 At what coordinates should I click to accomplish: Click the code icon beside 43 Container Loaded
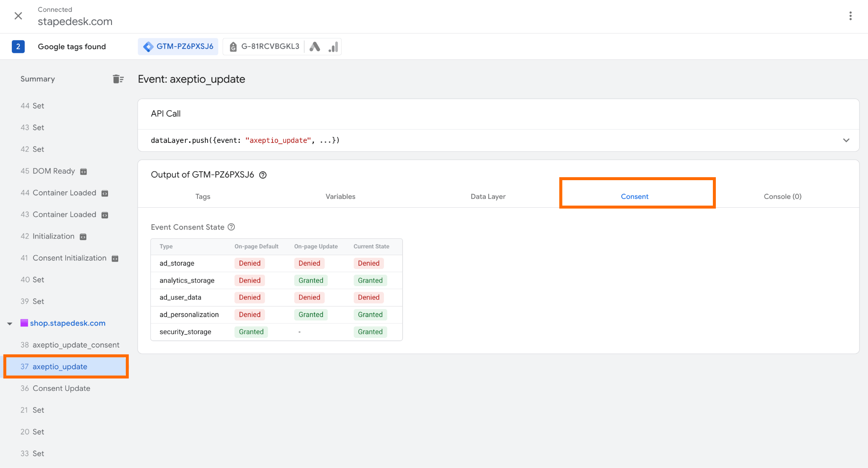tap(105, 215)
